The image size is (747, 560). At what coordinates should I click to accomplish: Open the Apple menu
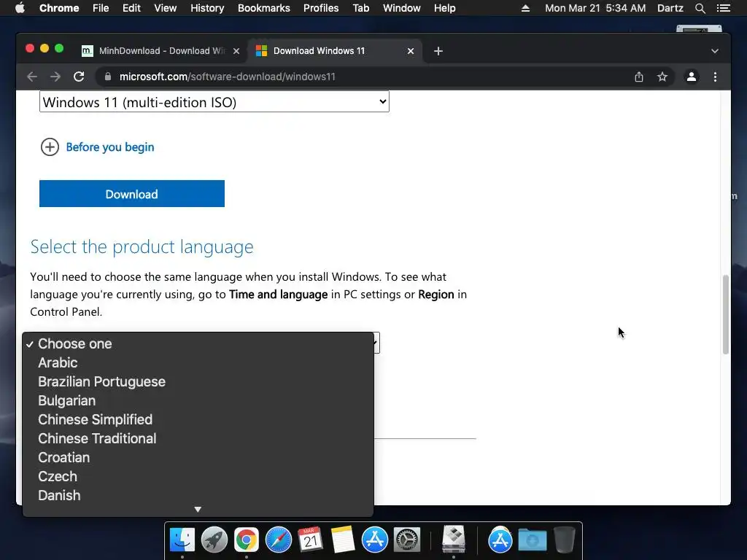tap(20, 8)
